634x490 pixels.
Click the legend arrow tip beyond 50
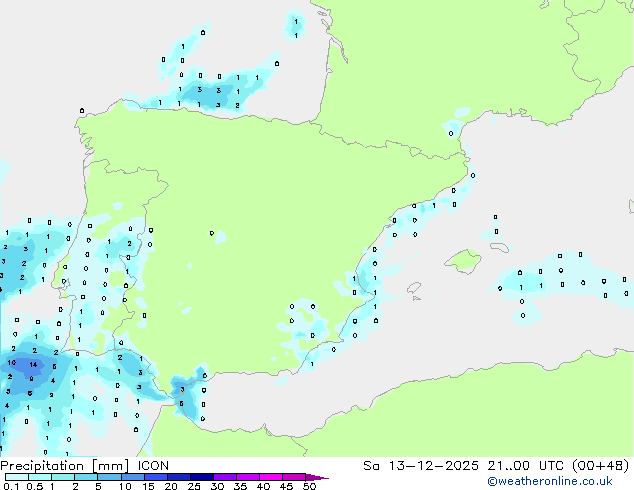coord(317,477)
